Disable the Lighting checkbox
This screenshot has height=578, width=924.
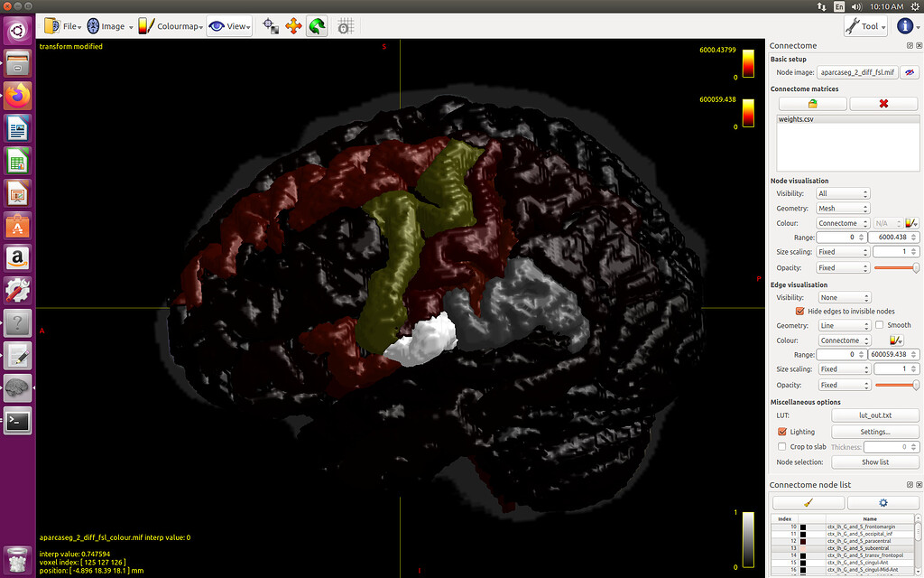coord(782,432)
